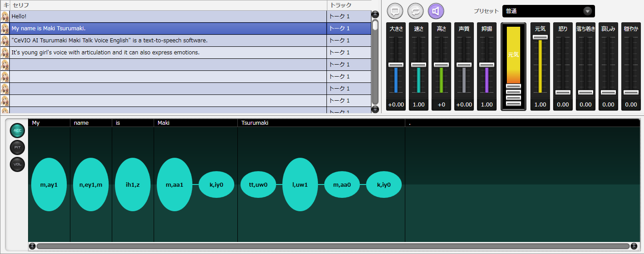
Task: Click the cast icon of the It's young girl's row
Action: [5, 53]
